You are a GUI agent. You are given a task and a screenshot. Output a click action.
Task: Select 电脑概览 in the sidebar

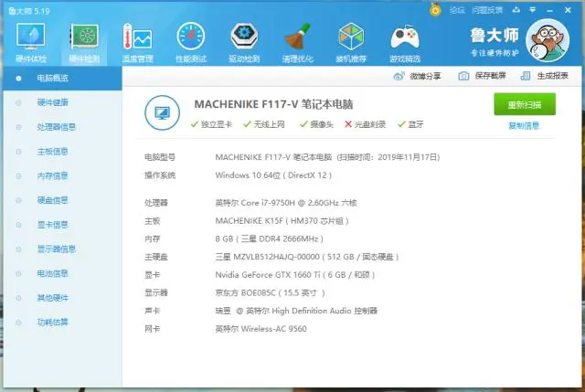point(62,79)
